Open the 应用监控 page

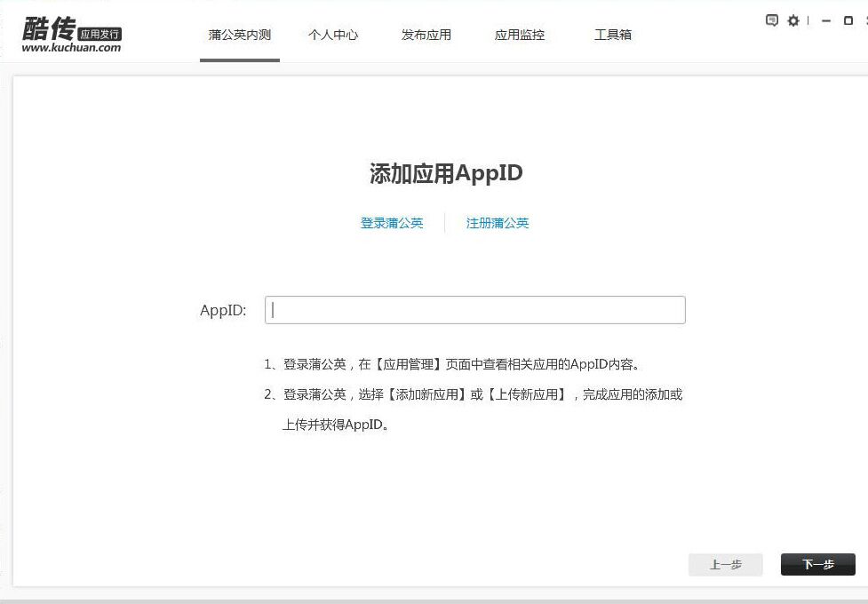pyautogui.click(x=520, y=35)
